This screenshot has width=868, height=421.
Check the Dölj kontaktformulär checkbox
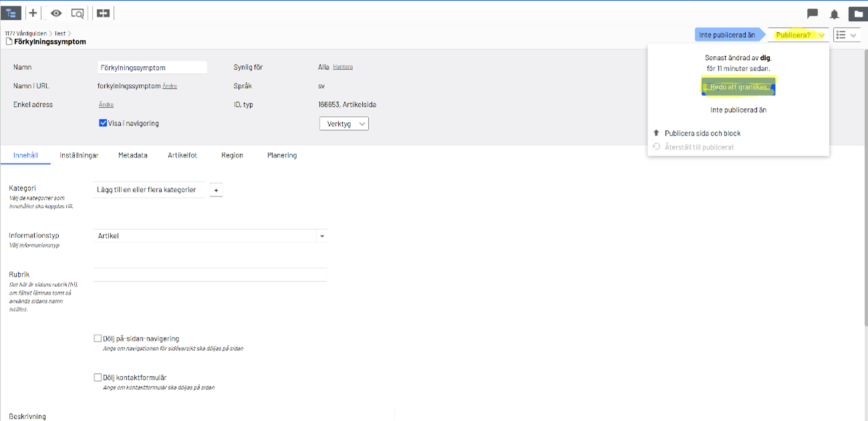[x=98, y=378]
